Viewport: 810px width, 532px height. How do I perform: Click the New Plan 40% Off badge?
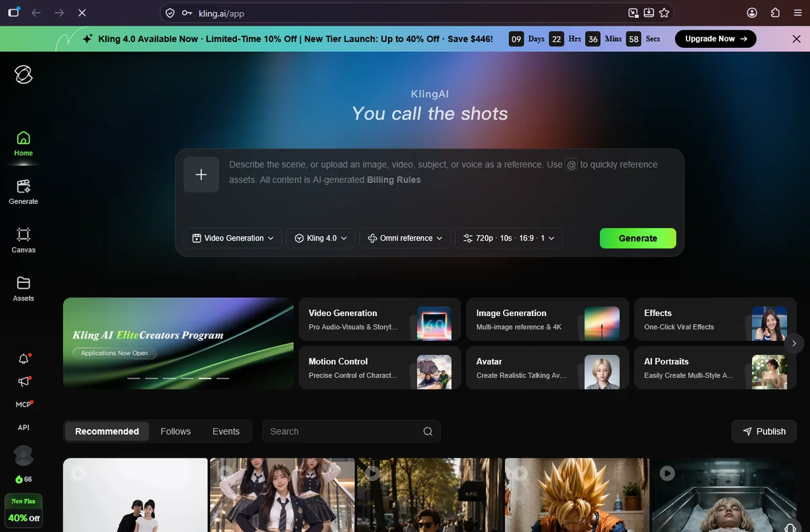24,511
